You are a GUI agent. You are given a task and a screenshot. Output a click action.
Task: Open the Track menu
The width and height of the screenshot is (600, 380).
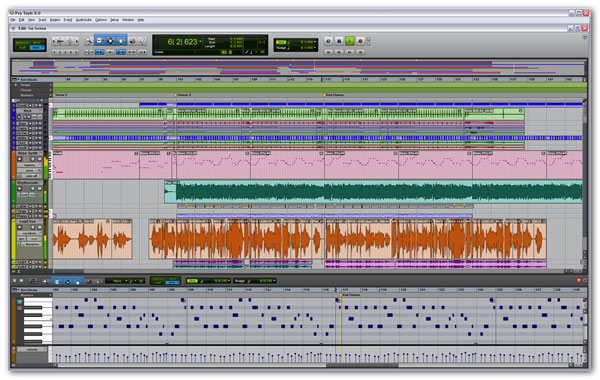(x=42, y=20)
